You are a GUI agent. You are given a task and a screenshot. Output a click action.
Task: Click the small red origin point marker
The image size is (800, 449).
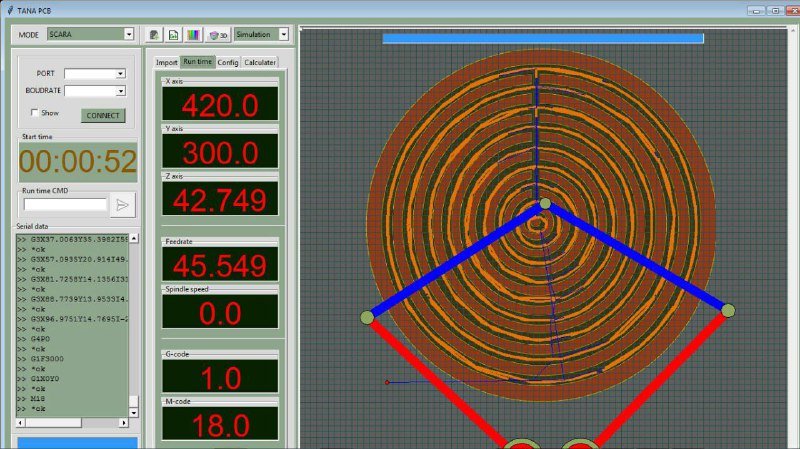point(387,382)
